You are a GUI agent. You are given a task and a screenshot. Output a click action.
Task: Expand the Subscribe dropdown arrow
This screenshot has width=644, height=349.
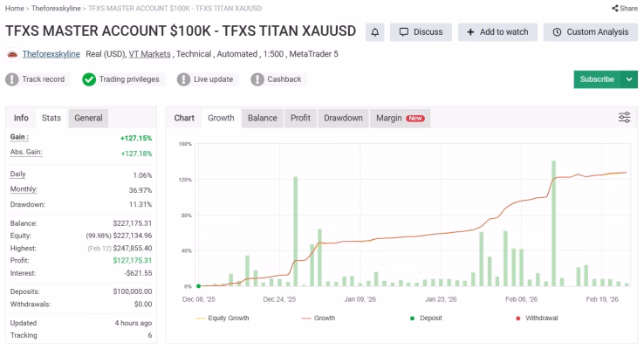629,79
